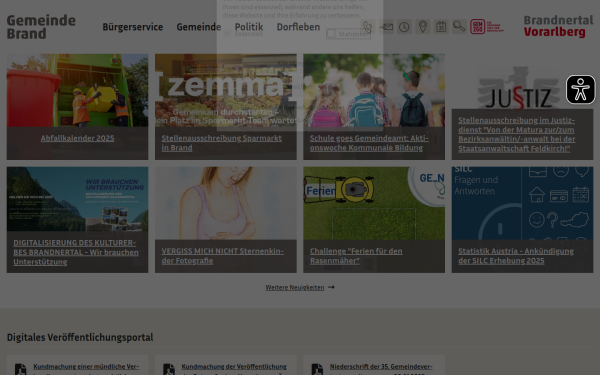This screenshot has width=600, height=375.
Task: Open the GEM2GO app logo
Action: [487, 27]
